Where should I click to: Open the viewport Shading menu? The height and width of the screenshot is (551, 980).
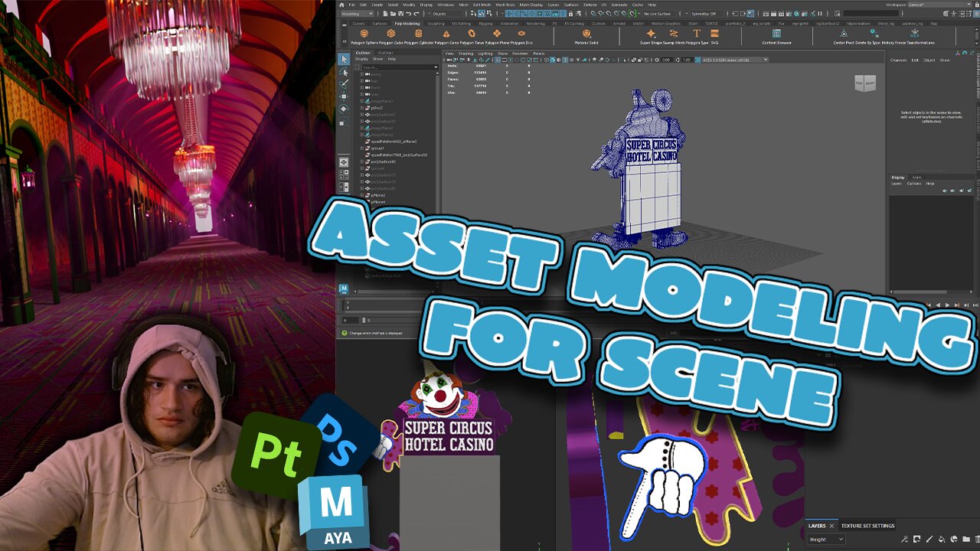coord(465,54)
